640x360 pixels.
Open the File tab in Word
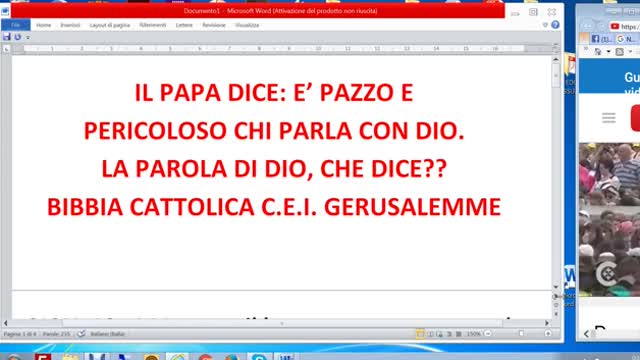click(x=16, y=25)
